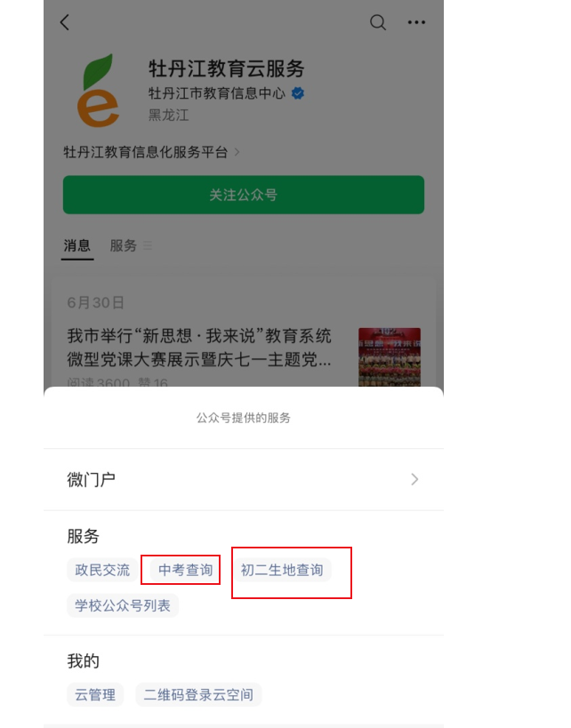
Task: Open the three-dot more options menu
Action: pyautogui.click(x=416, y=22)
